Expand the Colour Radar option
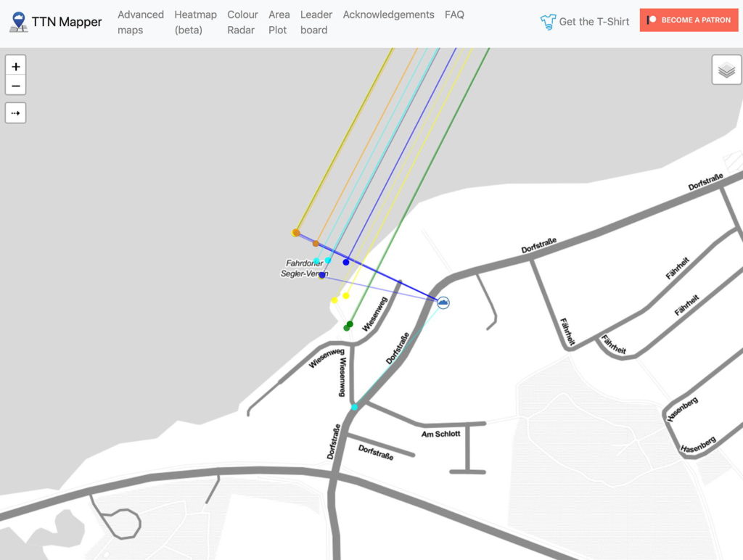The width and height of the screenshot is (743, 560). (242, 22)
